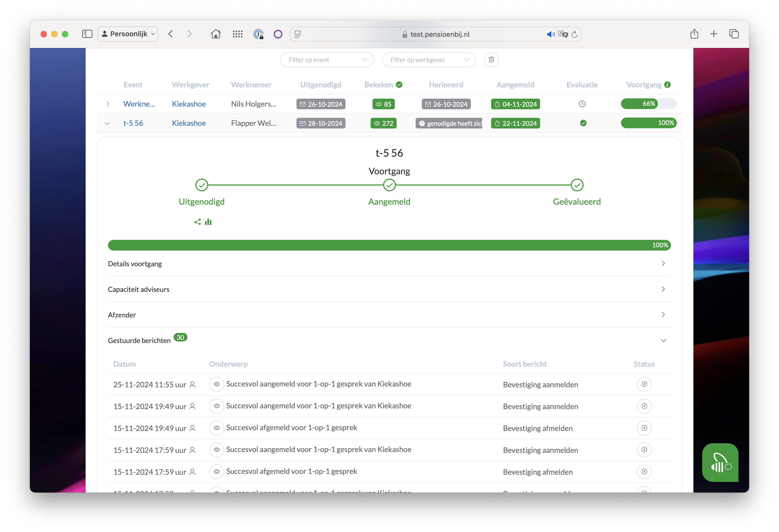Open the 'Filter op werkgever' dropdown
Screen dimensions: 779x532
point(428,60)
